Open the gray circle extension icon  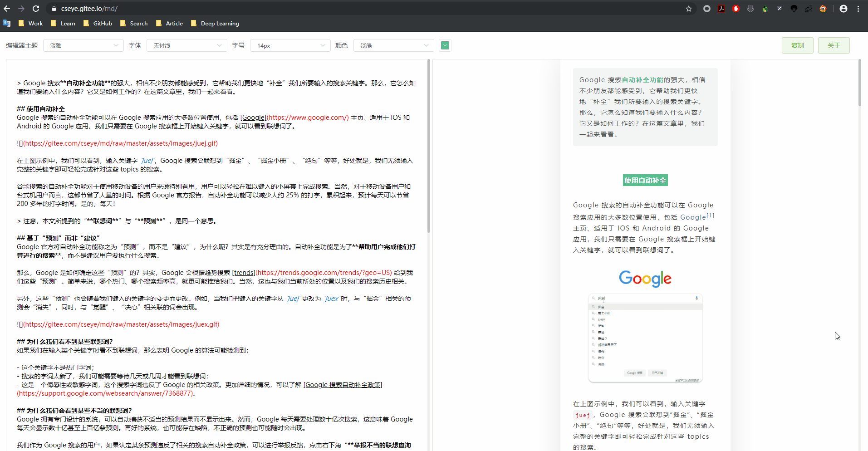click(x=707, y=9)
